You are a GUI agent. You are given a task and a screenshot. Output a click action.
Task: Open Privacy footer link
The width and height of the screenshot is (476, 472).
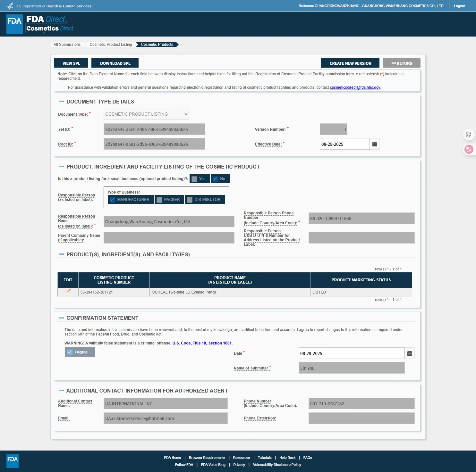(239, 465)
